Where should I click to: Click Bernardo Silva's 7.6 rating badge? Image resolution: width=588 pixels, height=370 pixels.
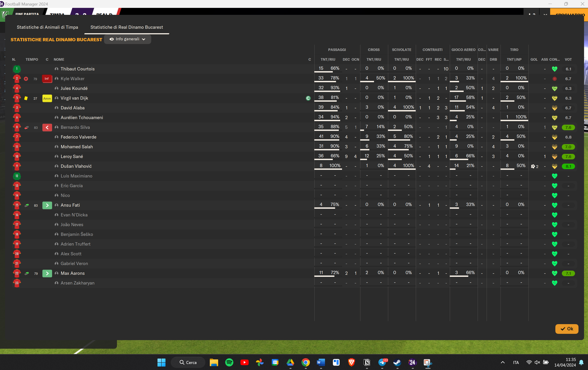(x=568, y=127)
